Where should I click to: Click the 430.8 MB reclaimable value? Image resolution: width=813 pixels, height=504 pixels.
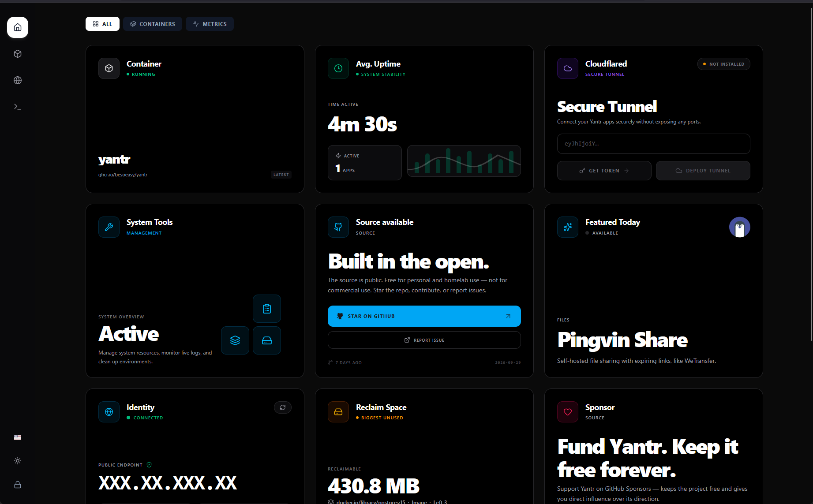(x=374, y=486)
